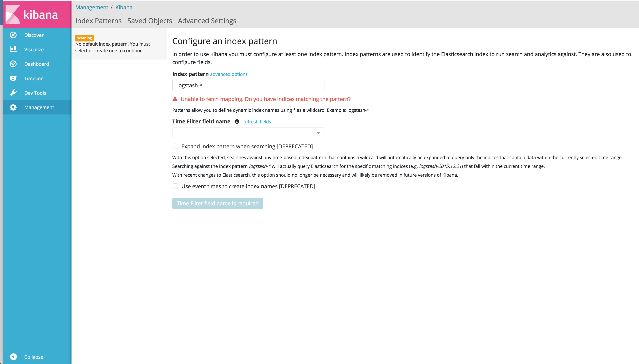
Task: Switch to the Saved Objects tab
Action: coord(149,21)
